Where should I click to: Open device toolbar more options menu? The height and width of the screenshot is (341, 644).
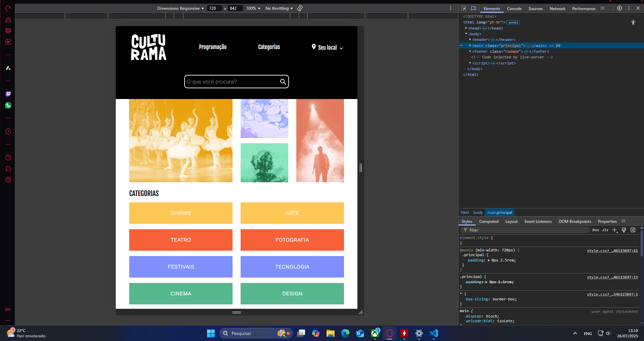(451, 8)
